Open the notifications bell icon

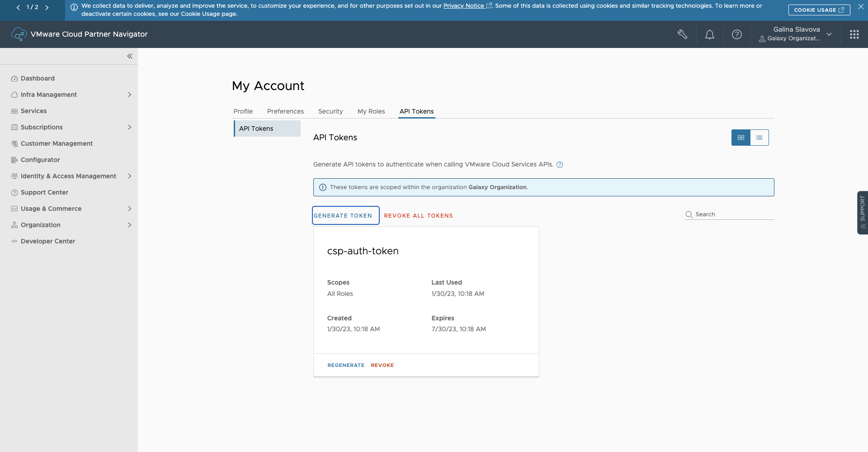click(710, 34)
